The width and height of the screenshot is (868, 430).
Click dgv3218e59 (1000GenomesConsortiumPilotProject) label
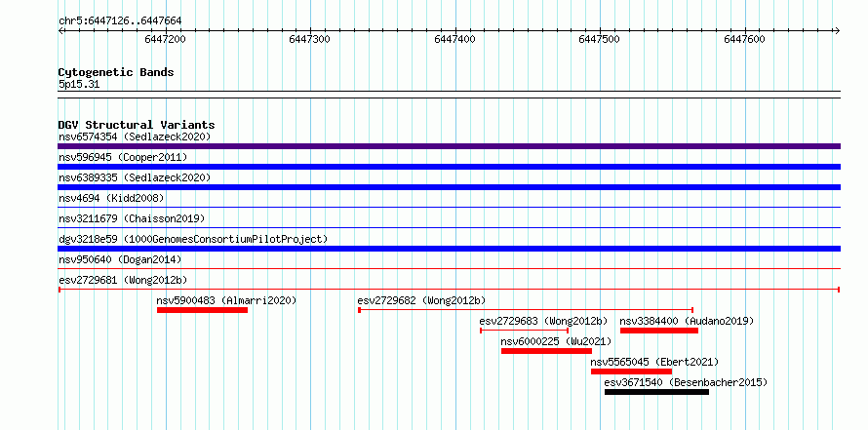[x=193, y=239]
